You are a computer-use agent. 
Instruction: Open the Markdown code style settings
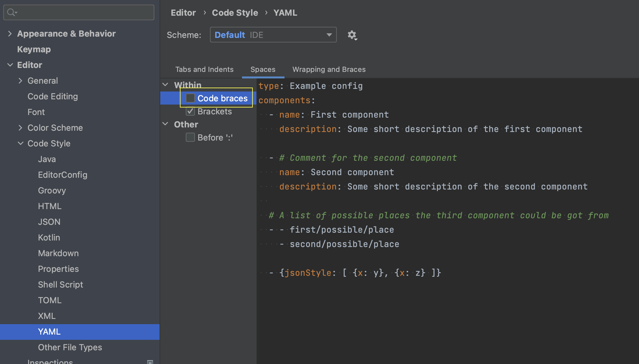coord(58,253)
